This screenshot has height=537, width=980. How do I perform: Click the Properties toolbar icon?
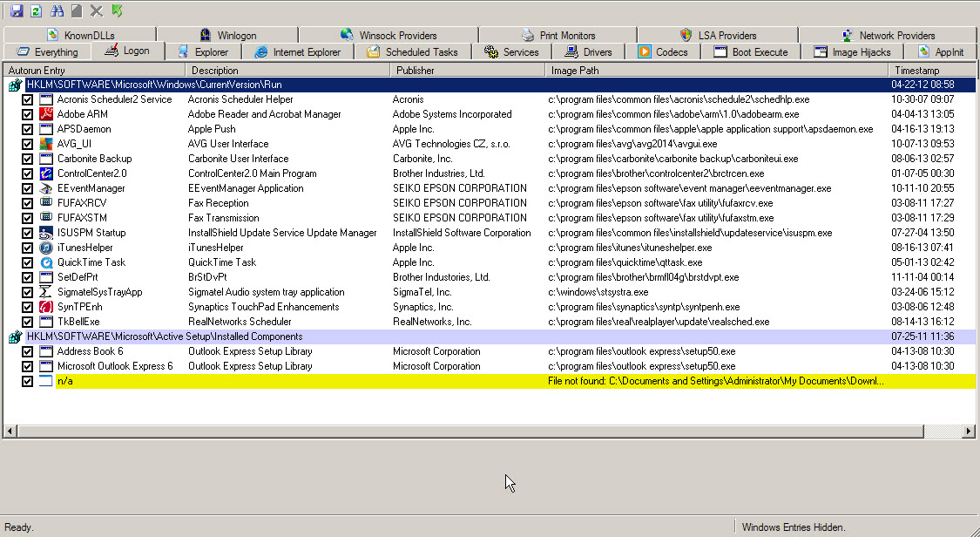[x=77, y=10]
